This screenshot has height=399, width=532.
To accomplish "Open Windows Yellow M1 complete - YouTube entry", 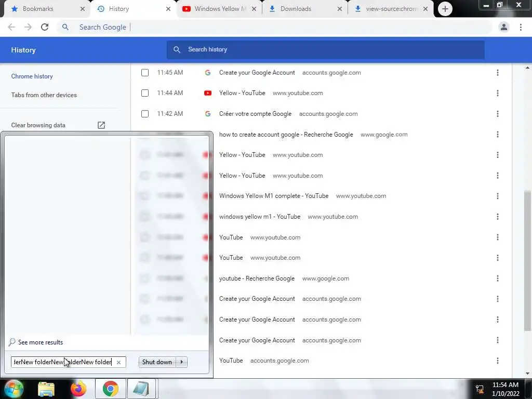I will 274,196.
